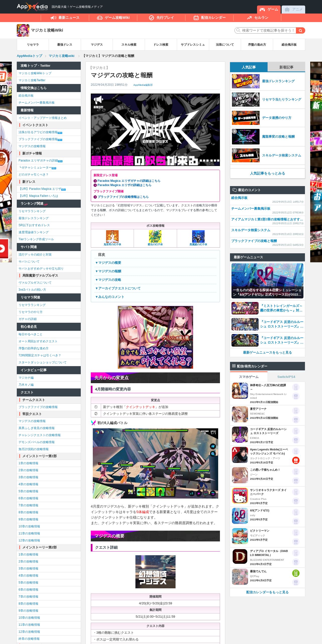
Task: Click the 神界奇伝 app icon
Action: [x=240, y=391]
